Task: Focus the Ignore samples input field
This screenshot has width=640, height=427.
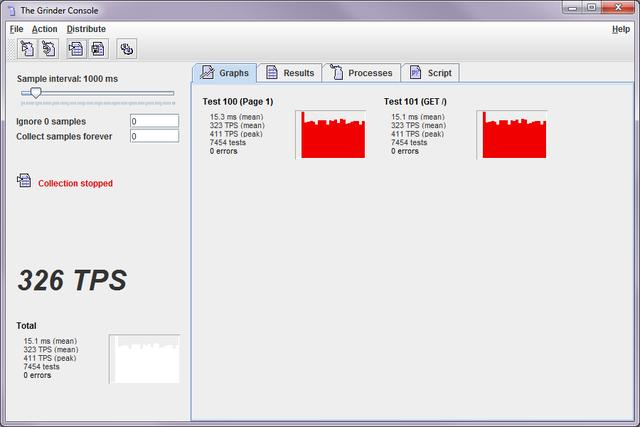Action: 154,121
